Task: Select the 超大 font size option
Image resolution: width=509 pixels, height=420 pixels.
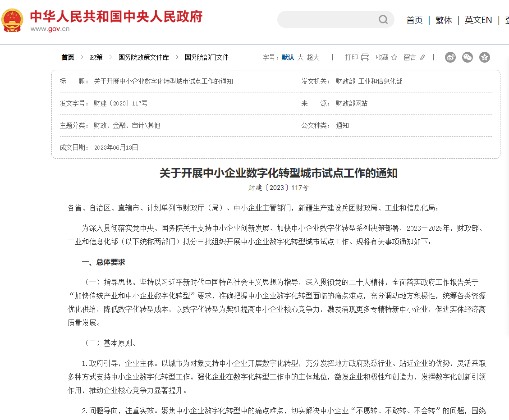Action: point(314,57)
